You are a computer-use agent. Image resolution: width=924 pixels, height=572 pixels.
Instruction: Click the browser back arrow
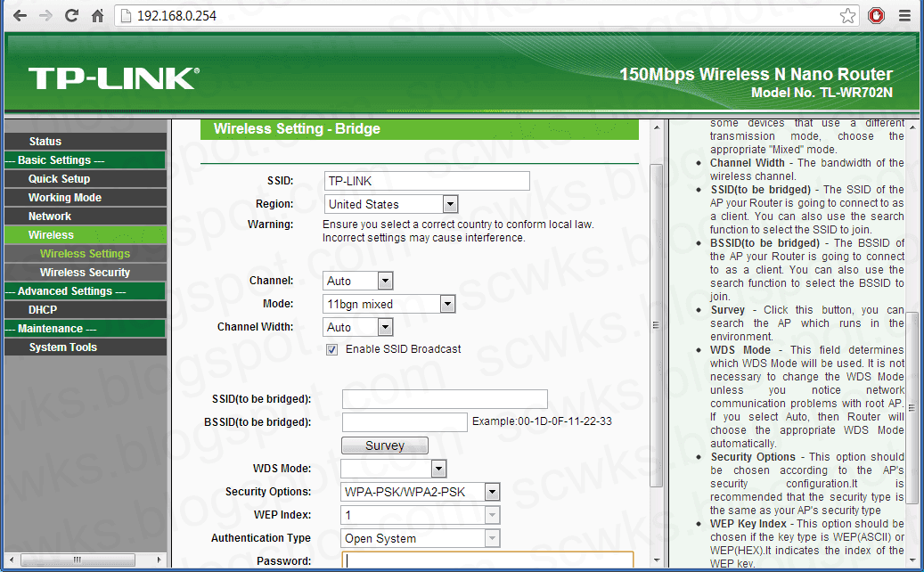click(19, 15)
